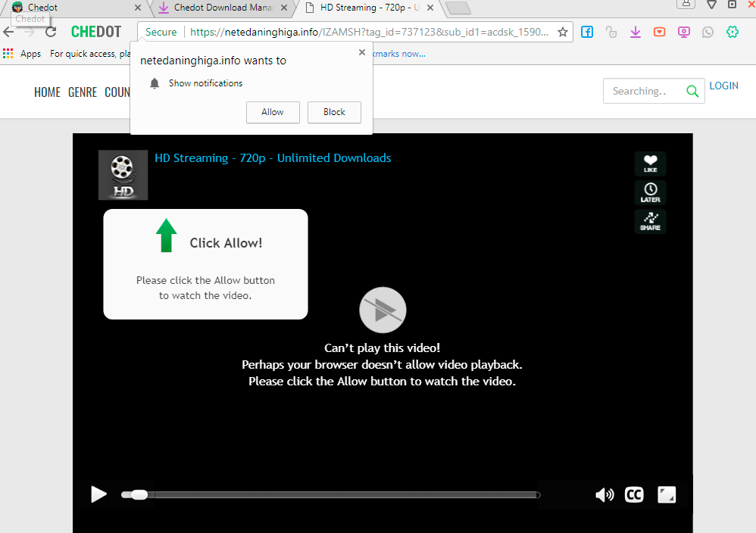Viewport: 756px width, 533px height.
Task: Click the Like heart icon on video
Action: pyautogui.click(x=650, y=164)
